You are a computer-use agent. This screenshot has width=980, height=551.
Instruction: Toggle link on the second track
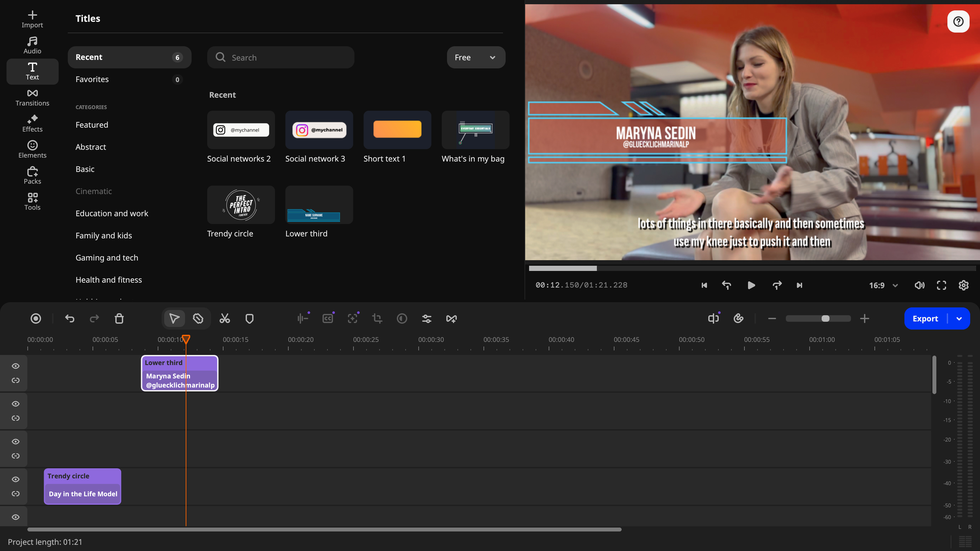point(16,418)
